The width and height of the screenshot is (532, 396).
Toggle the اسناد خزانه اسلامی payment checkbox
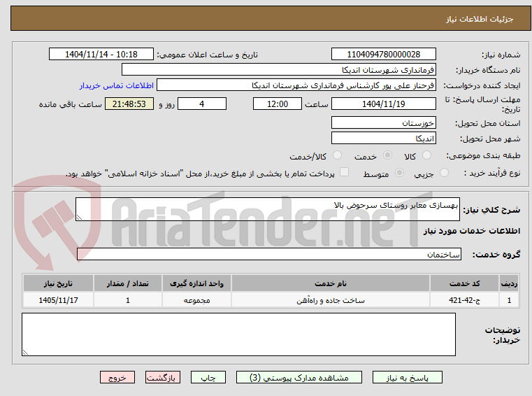click(x=345, y=172)
